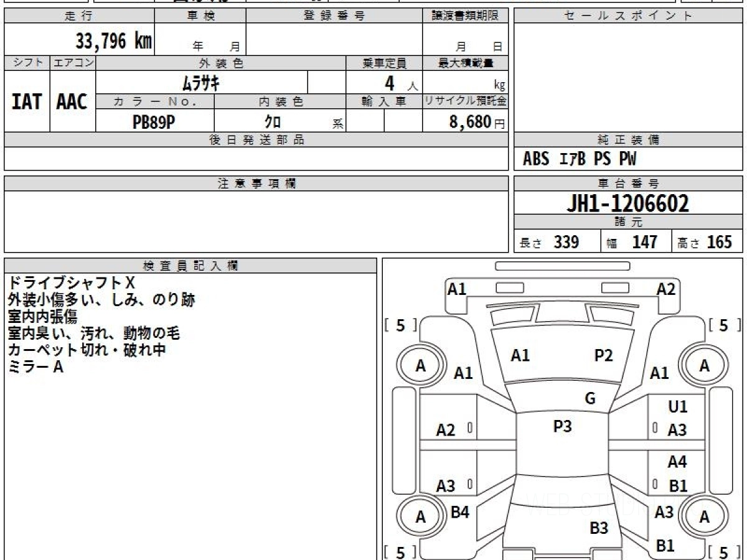Viewport: 747px width, 560px height.
Task: Click the 注意事項欄 header
Action: 256,184
